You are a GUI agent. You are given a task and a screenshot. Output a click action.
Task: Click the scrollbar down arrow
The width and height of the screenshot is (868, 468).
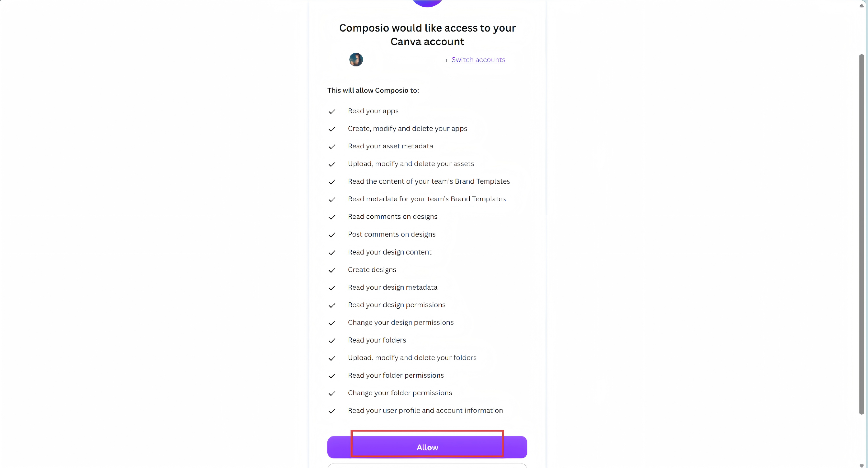click(x=861, y=465)
